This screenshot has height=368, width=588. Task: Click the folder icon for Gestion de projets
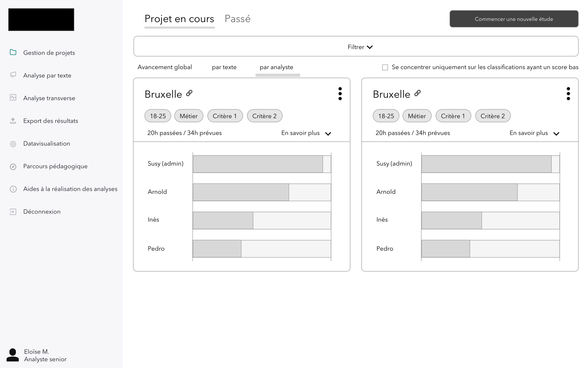click(13, 52)
